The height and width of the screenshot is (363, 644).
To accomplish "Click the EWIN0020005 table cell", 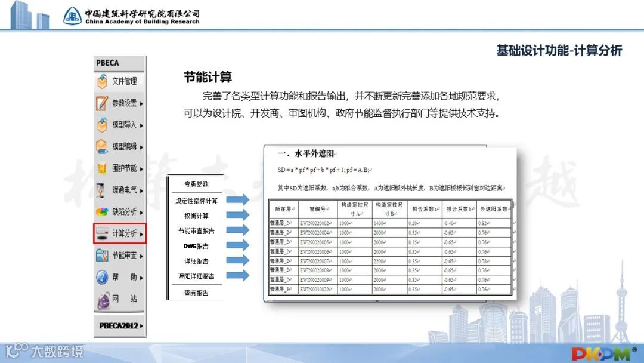I will [318, 242].
